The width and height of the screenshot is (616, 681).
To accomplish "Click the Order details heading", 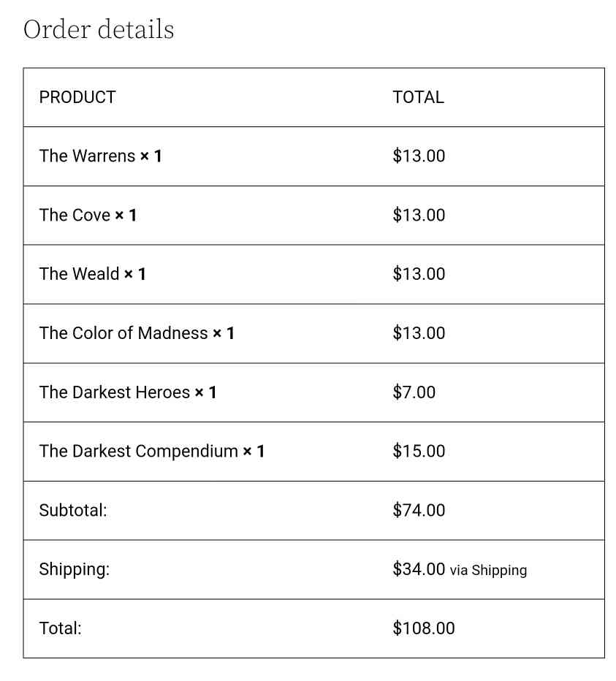I will click(x=99, y=29).
